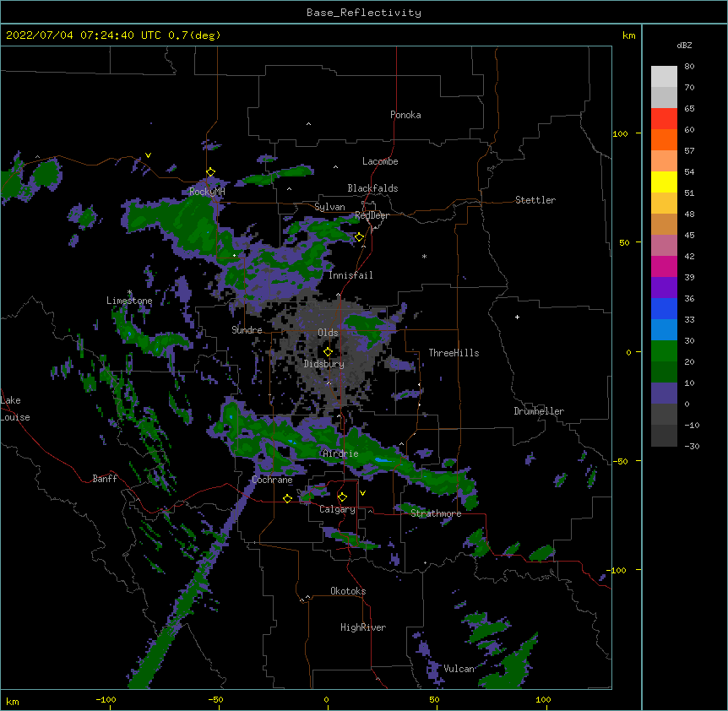
Task: Select the purple 36-39 dBZ legend swatch
Action: click(x=664, y=288)
